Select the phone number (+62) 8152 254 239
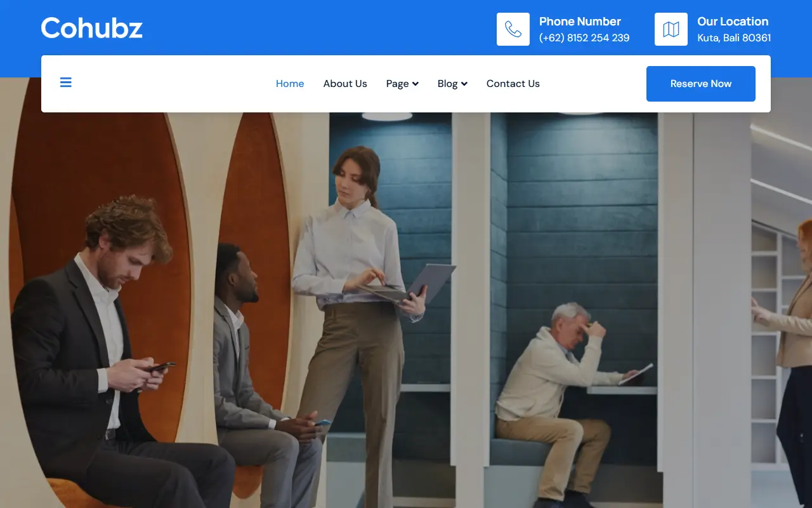This screenshot has width=812, height=508. click(584, 38)
